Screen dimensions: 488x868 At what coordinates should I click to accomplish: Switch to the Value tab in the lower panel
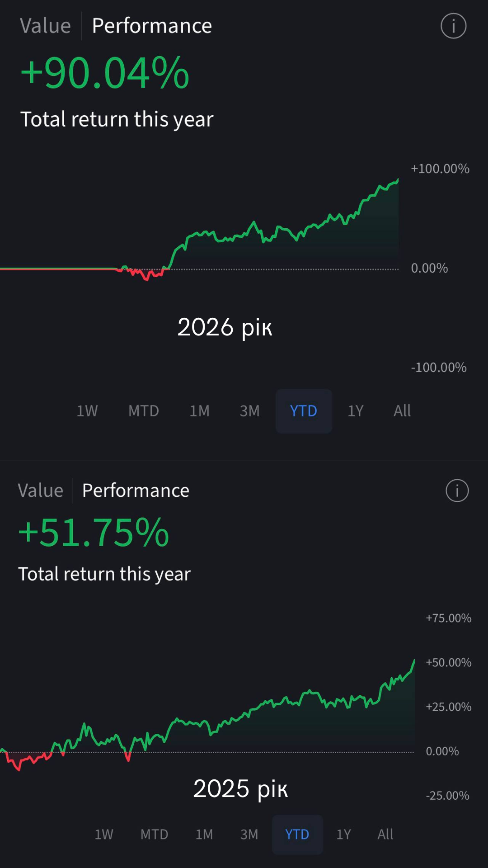pos(40,491)
